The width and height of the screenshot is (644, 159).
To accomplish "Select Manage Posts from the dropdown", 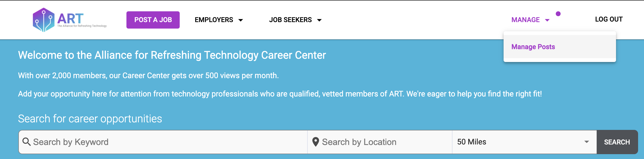I will [x=533, y=47].
